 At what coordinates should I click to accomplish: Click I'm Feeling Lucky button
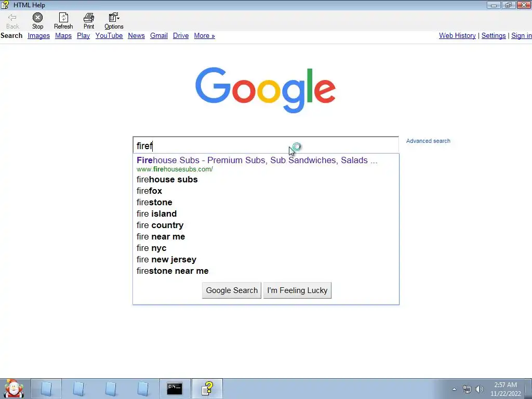click(297, 290)
